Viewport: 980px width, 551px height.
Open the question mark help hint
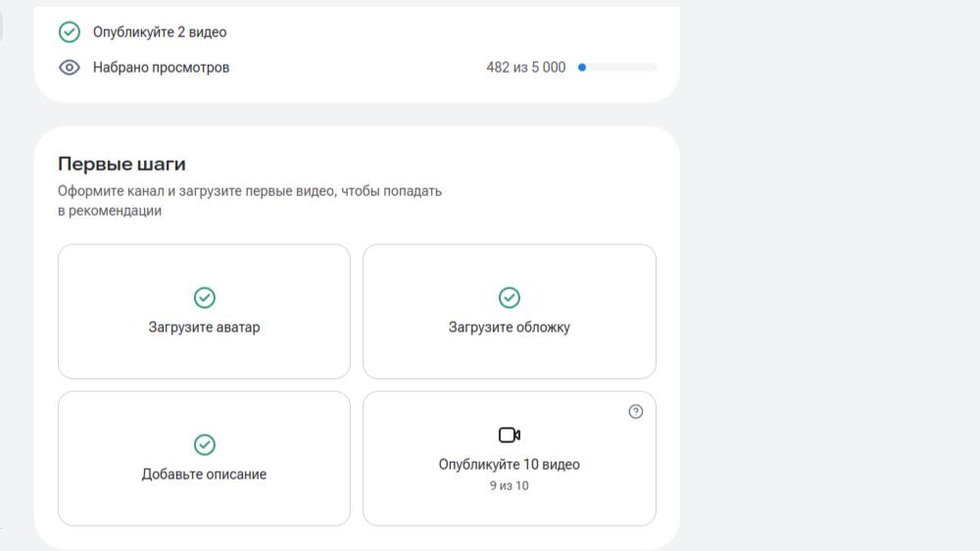(635, 412)
